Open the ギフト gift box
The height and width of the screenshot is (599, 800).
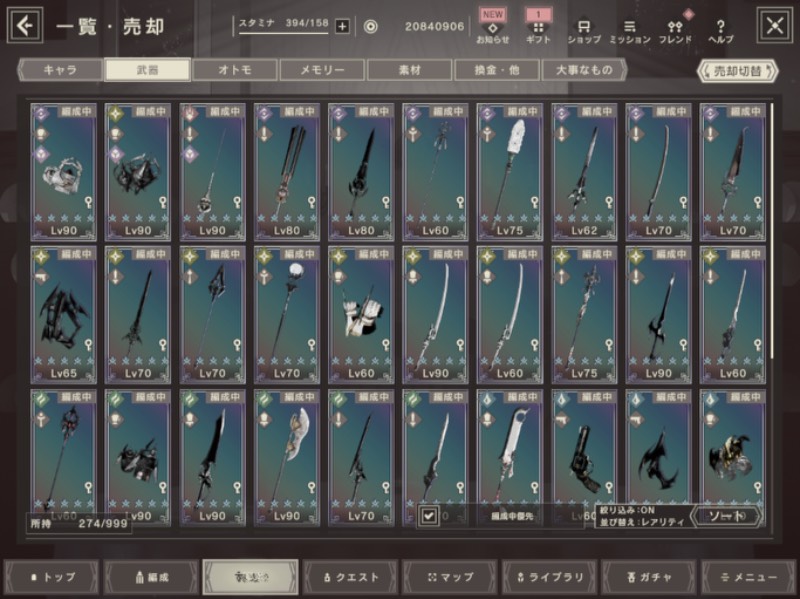click(538, 27)
